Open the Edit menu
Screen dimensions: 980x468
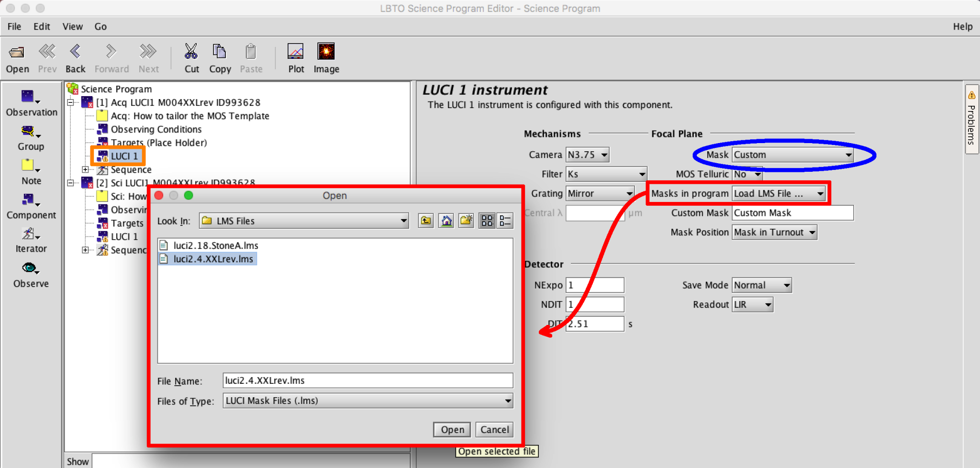42,26
